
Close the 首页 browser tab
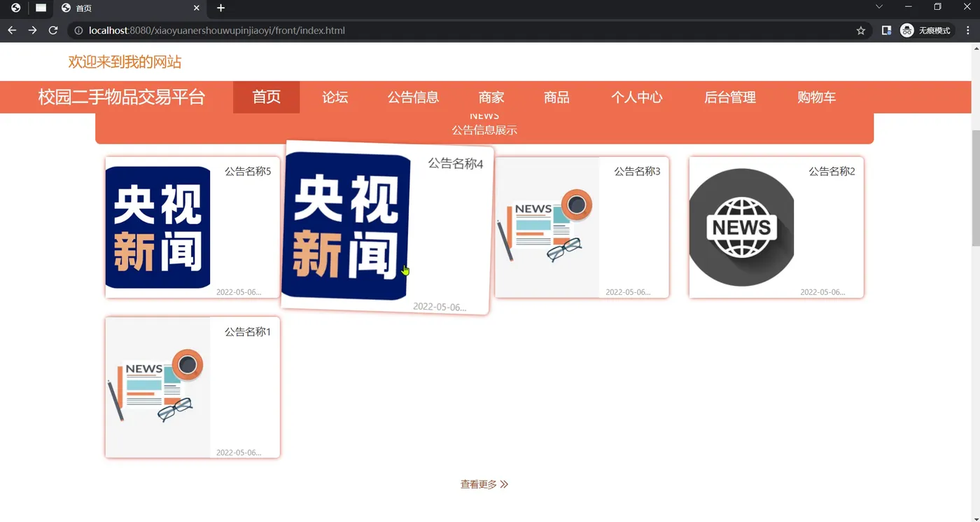tap(197, 8)
